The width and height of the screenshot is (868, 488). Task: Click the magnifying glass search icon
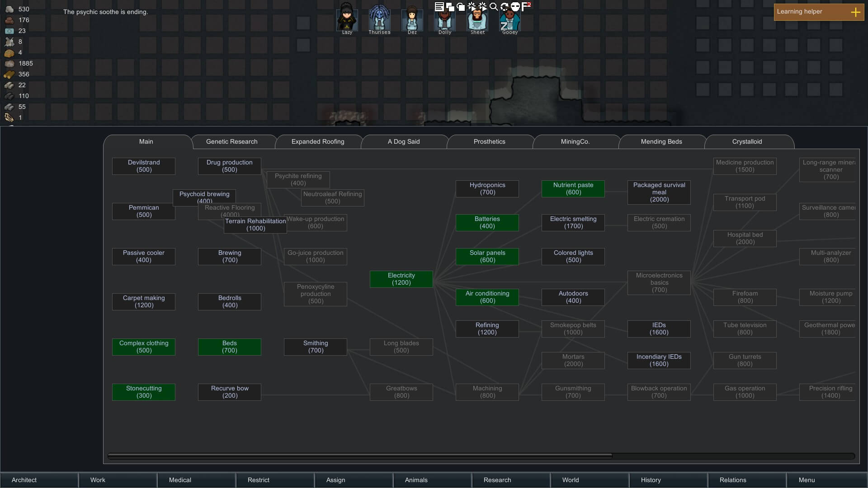pyautogui.click(x=494, y=7)
